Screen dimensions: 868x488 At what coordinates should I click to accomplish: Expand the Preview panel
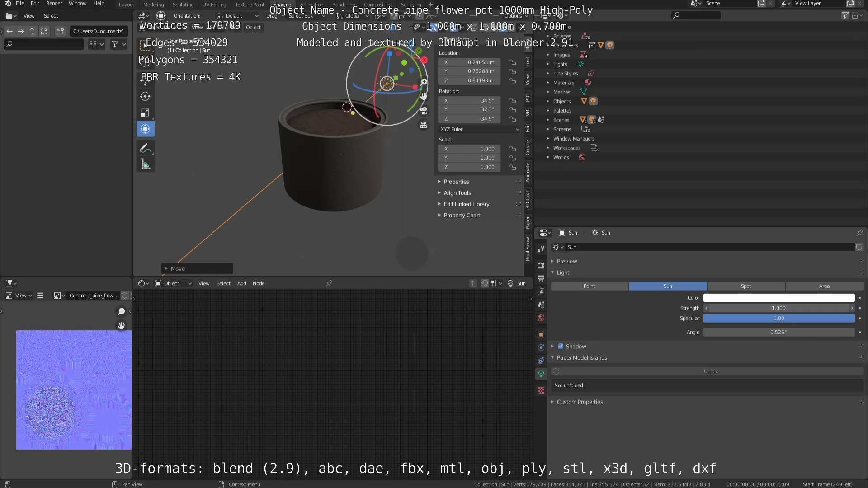tap(566, 261)
